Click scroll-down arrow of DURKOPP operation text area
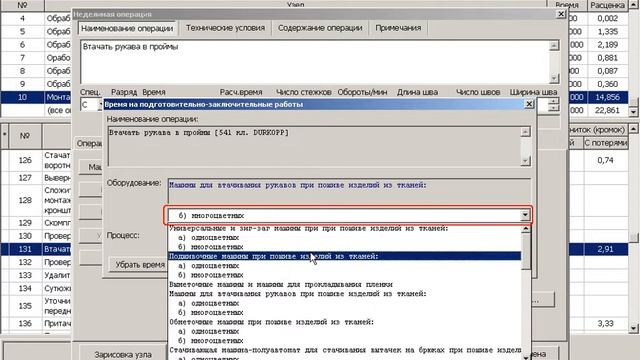The image size is (640, 360). click(526, 161)
